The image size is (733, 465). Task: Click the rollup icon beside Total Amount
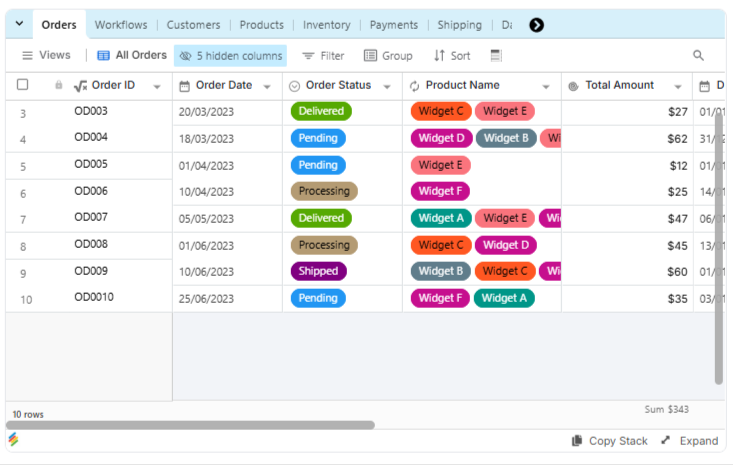point(573,86)
